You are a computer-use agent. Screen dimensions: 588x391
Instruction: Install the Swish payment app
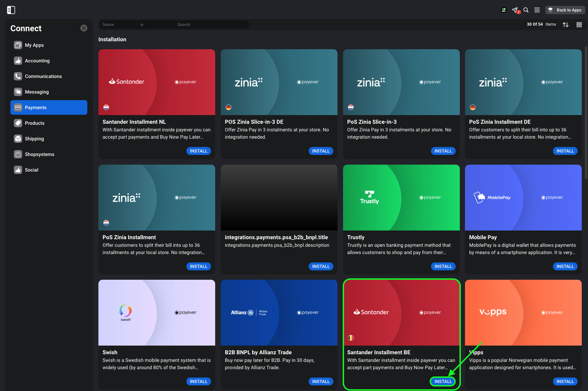199,382
